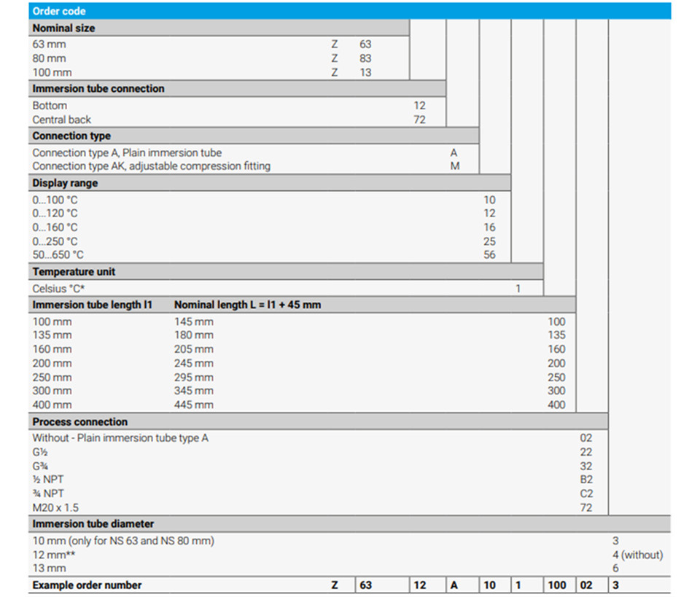
Task: Click 'Nominal length L = l1 + 45 mm'
Action: [x=247, y=305]
